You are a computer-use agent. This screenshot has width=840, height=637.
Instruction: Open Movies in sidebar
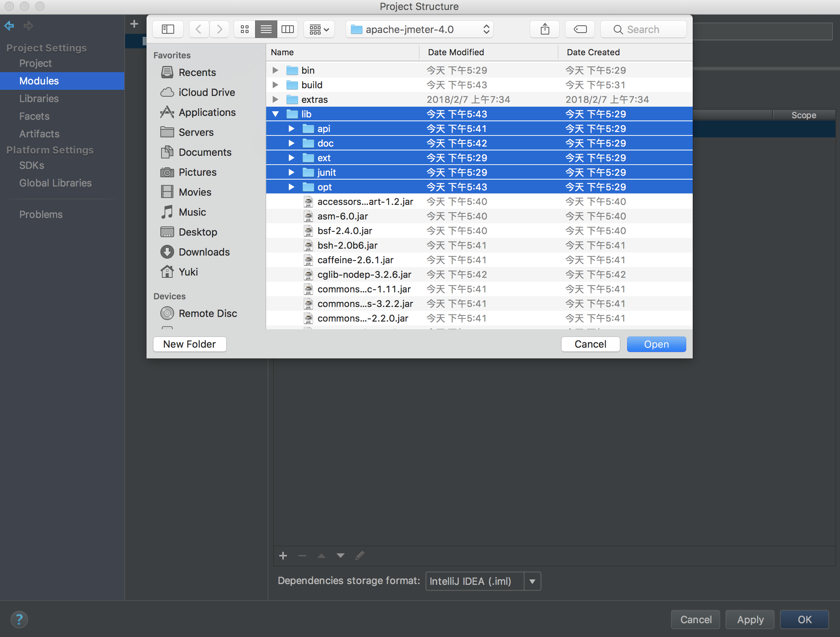coord(186,192)
